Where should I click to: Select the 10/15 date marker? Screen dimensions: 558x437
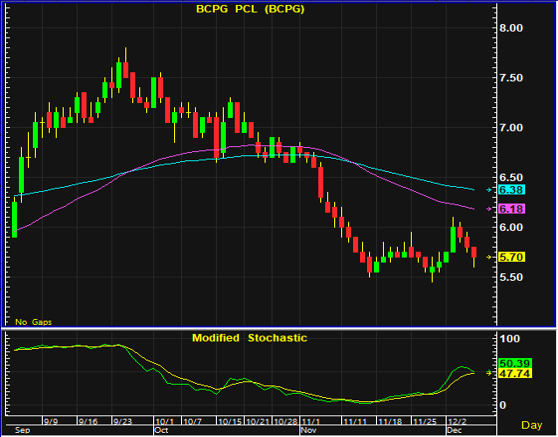click(x=230, y=422)
